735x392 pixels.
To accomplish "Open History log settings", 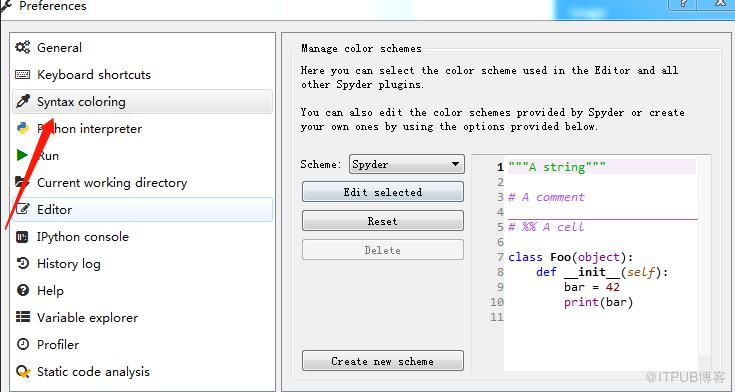I will [x=142, y=264].
